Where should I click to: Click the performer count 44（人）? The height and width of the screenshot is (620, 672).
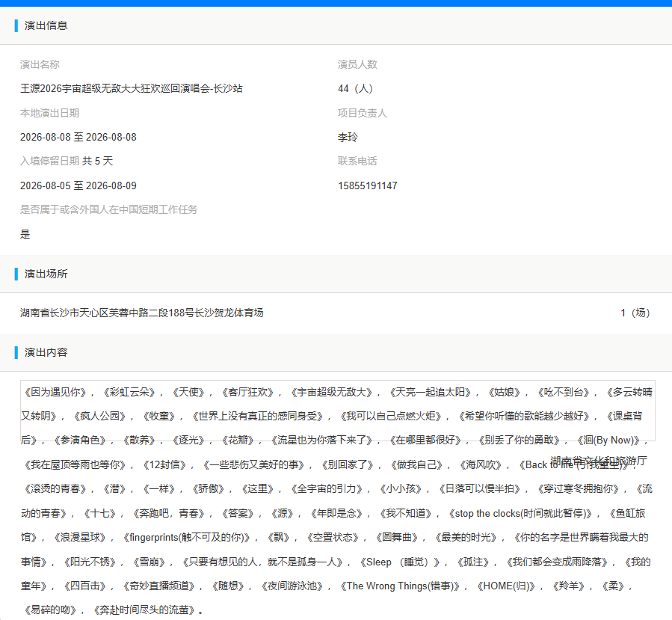(x=355, y=89)
